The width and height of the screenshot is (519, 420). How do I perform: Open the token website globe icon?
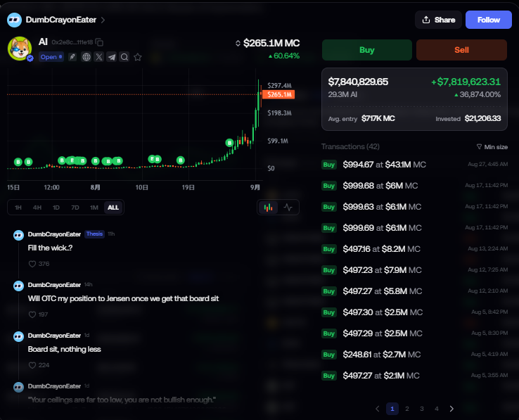click(x=86, y=57)
